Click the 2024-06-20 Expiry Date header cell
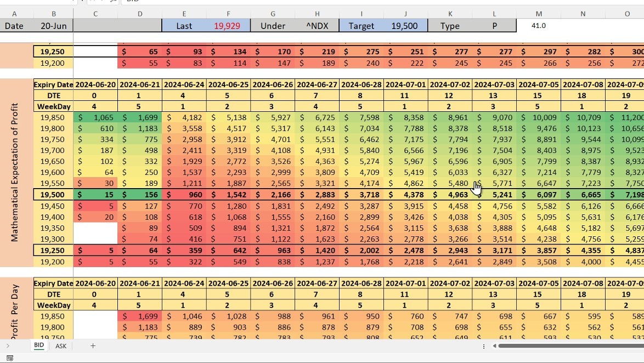 (95, 84)
